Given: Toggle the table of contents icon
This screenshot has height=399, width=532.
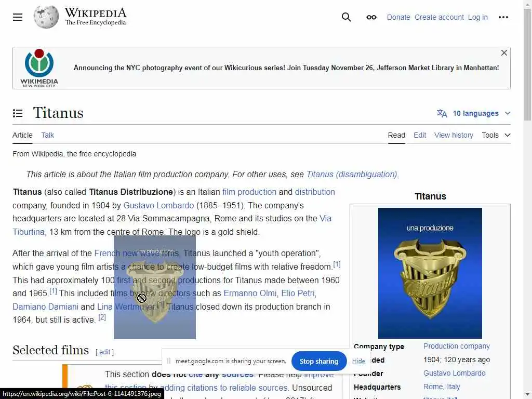Looking at the screenshot, I should pyautogui.click(x=18, y=113).
